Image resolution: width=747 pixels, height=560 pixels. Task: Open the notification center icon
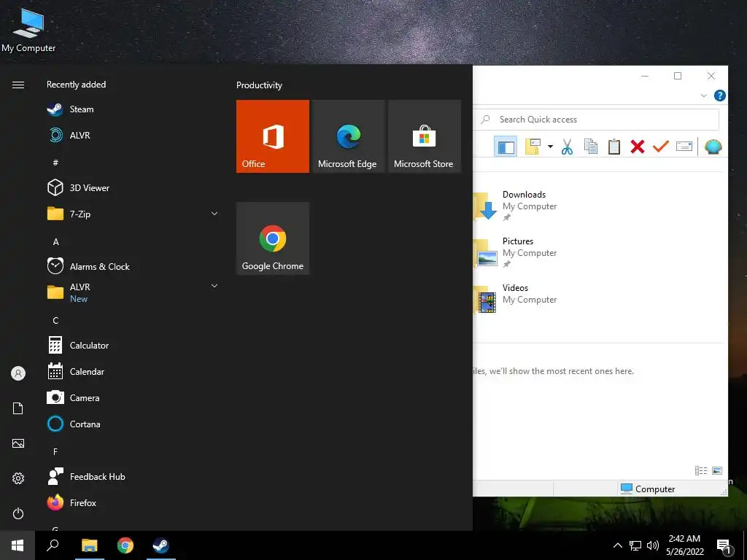(x=724, y=546)
